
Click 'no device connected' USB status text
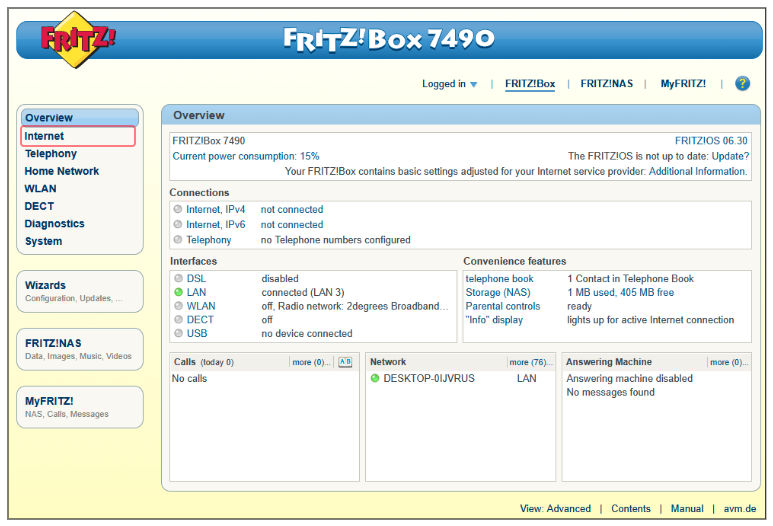[x=307, y=334]
